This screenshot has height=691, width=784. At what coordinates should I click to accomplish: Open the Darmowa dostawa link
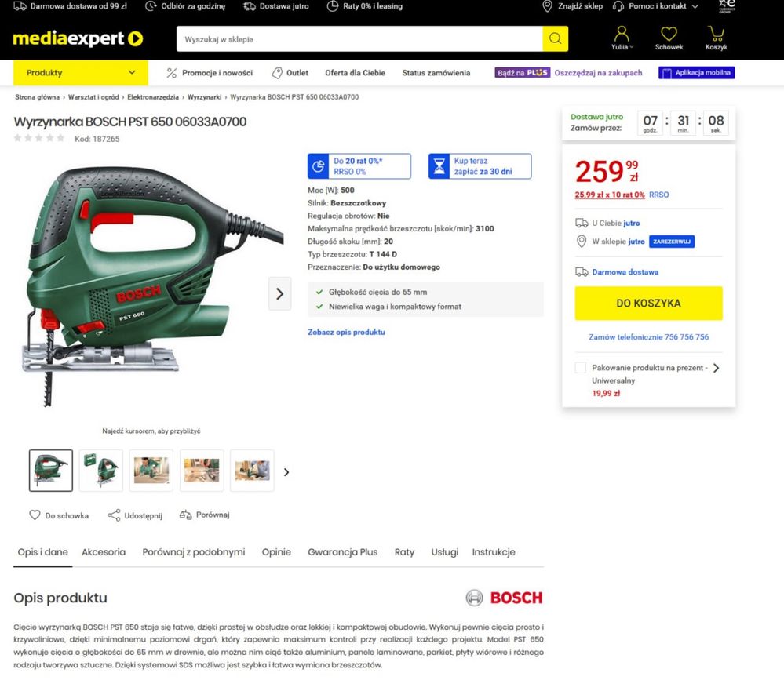pos(625,272)
